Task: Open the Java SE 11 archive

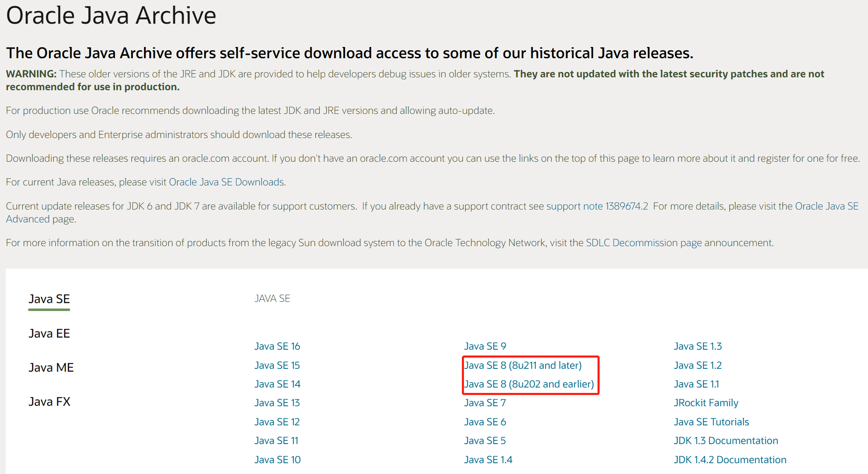Action: coord(276,441)
